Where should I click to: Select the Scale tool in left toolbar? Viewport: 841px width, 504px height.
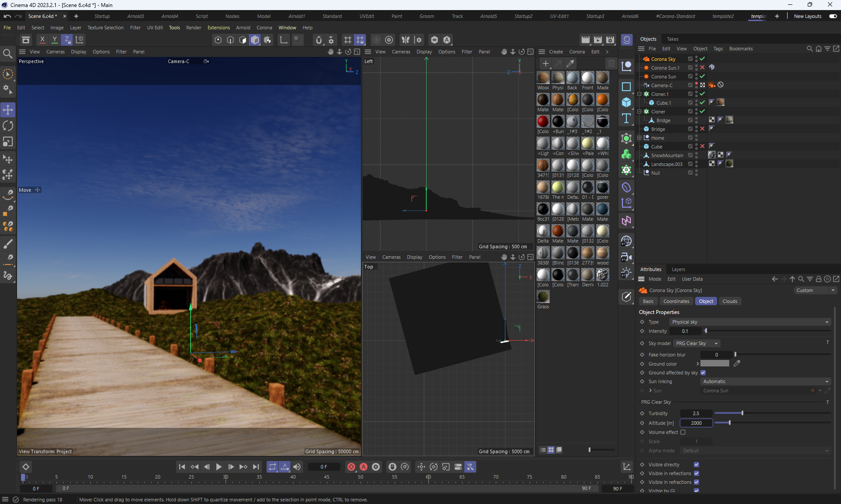8,142
